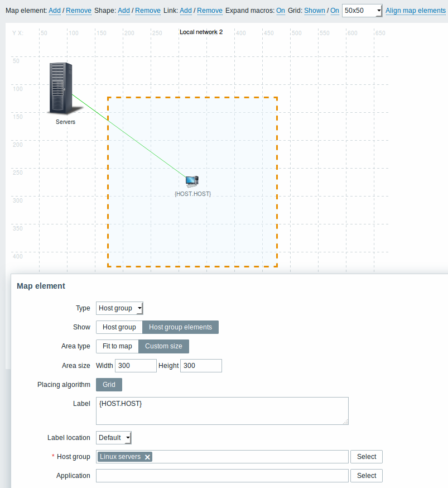Toggle Expand macros On link

pos(281,11)
